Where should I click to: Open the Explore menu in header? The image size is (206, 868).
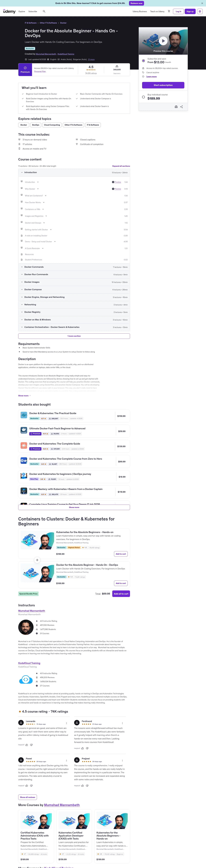[22, 11]
